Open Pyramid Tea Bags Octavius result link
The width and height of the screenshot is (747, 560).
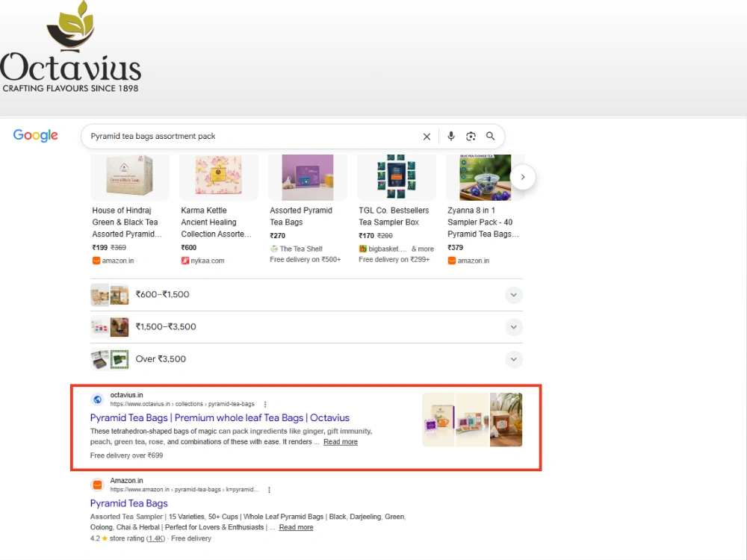pyautogui.click(x=220, y=417)
